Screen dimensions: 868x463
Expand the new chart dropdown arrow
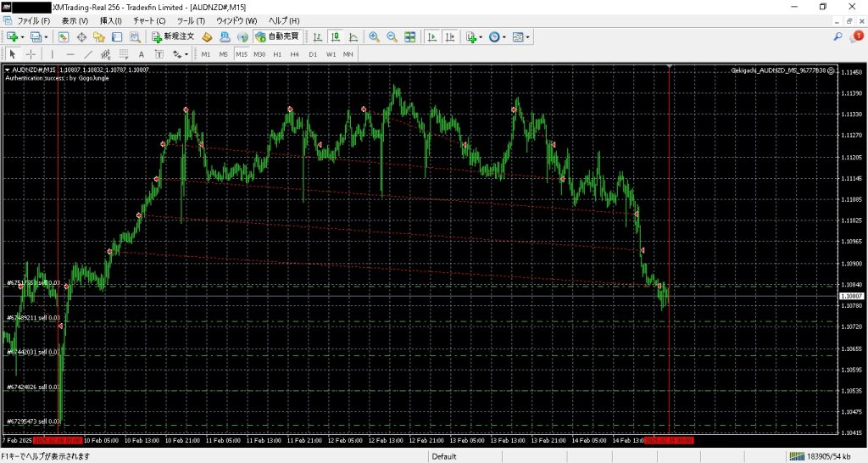click(22, 37)
